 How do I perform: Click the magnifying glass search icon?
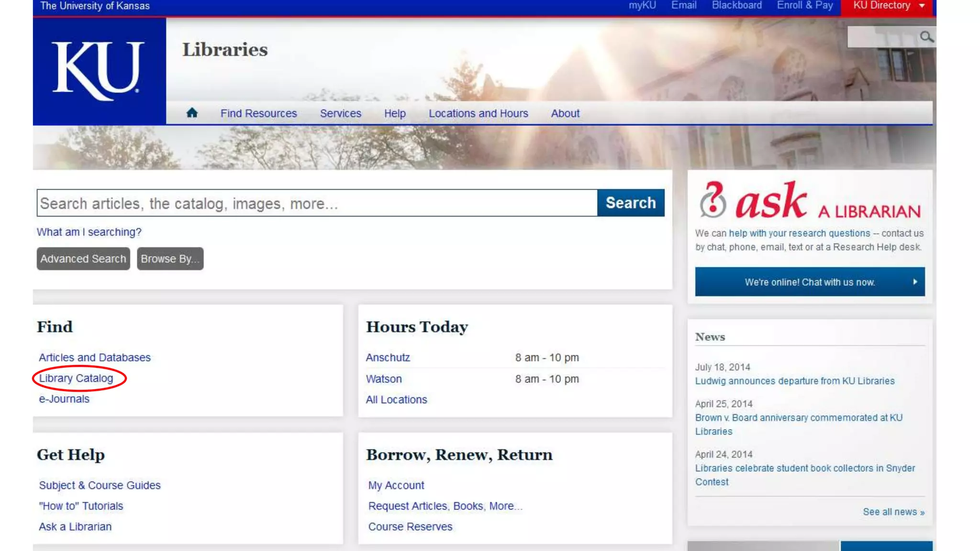tap(926, 37)
